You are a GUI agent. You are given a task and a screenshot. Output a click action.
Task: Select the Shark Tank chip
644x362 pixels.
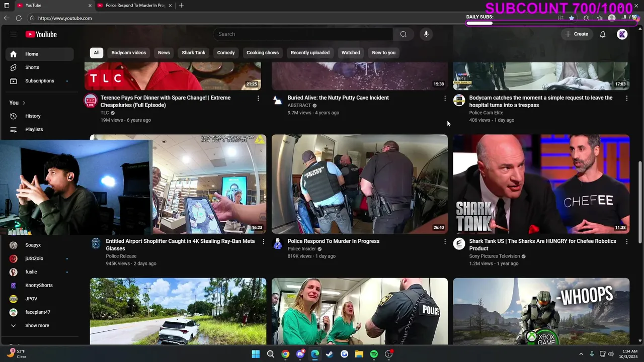click(193, 53)
